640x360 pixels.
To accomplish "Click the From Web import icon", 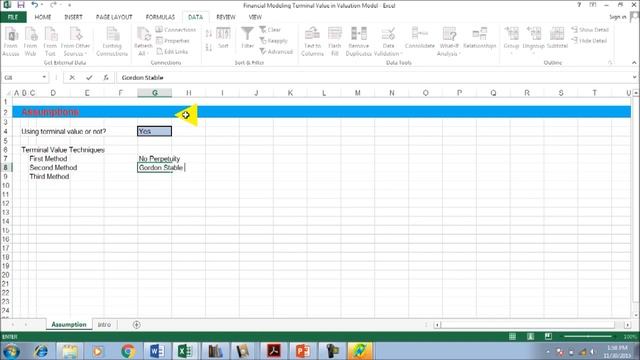I will [x=30, y=42].
